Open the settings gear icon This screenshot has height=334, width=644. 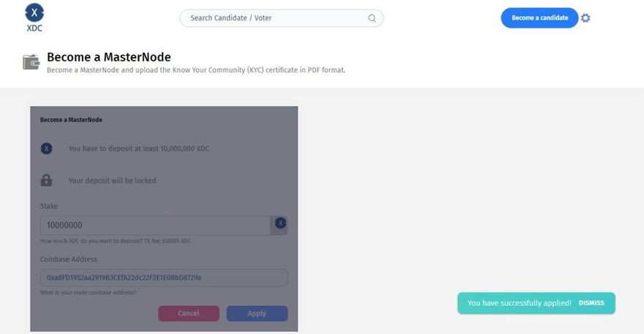pos(585,18)
